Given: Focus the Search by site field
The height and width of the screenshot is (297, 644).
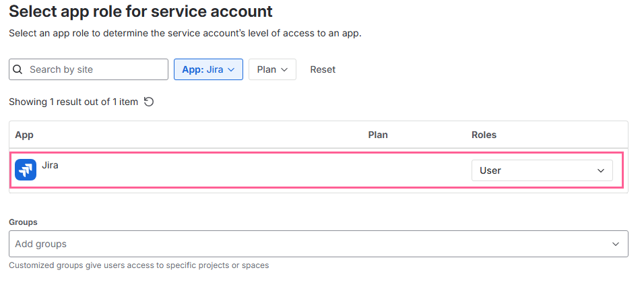Looking at the screenshot, I should point(94,69).
